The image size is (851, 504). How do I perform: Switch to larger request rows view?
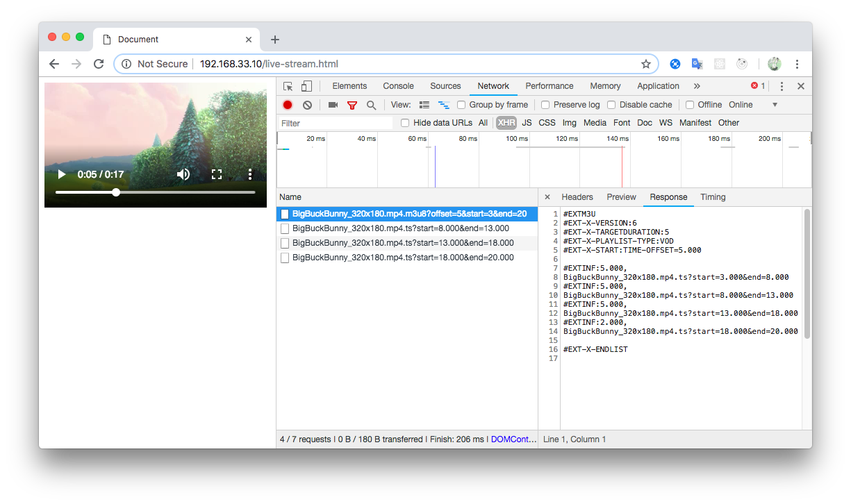tap(424, 104)
